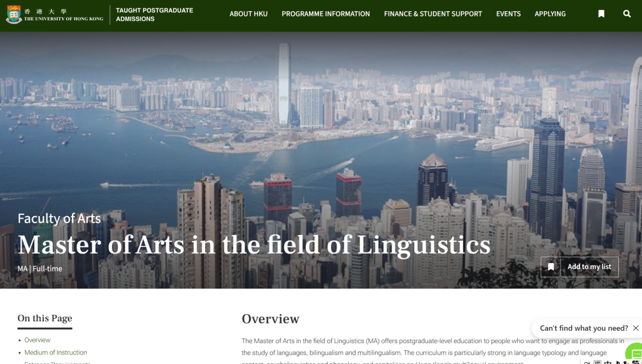Click the Add to my list button
Viewport: 642px width, 364px height.
[x=580, y=267]
